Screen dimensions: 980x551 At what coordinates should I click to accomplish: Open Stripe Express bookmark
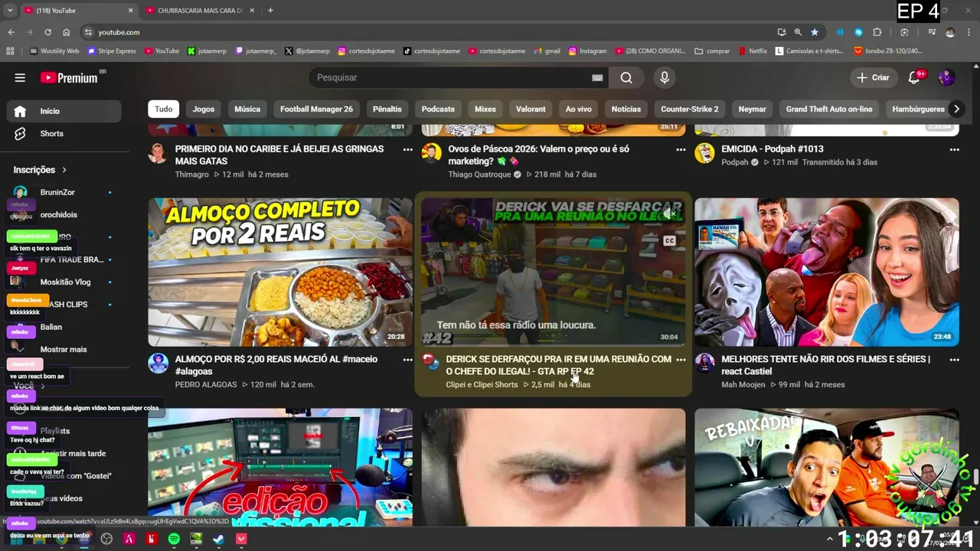[x=112, y=51]
